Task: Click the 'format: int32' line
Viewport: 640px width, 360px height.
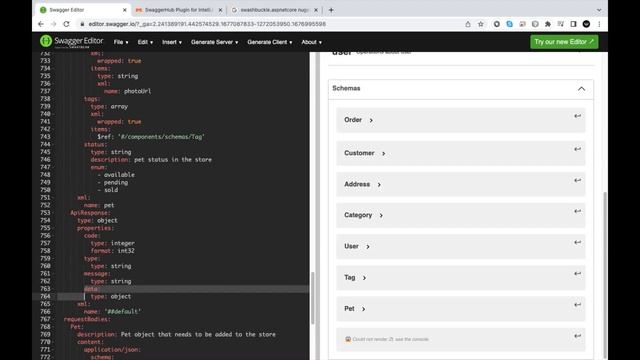Action: coord(112,251)
